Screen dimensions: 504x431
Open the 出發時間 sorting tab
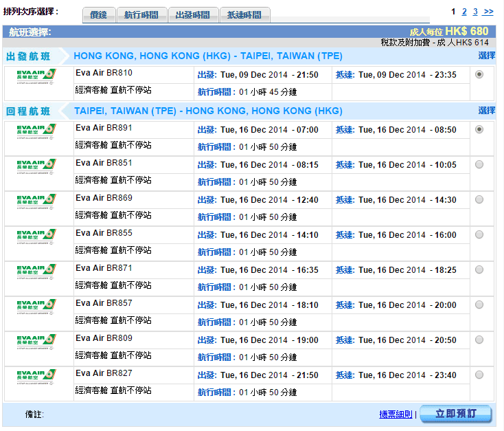pos(193,15)
